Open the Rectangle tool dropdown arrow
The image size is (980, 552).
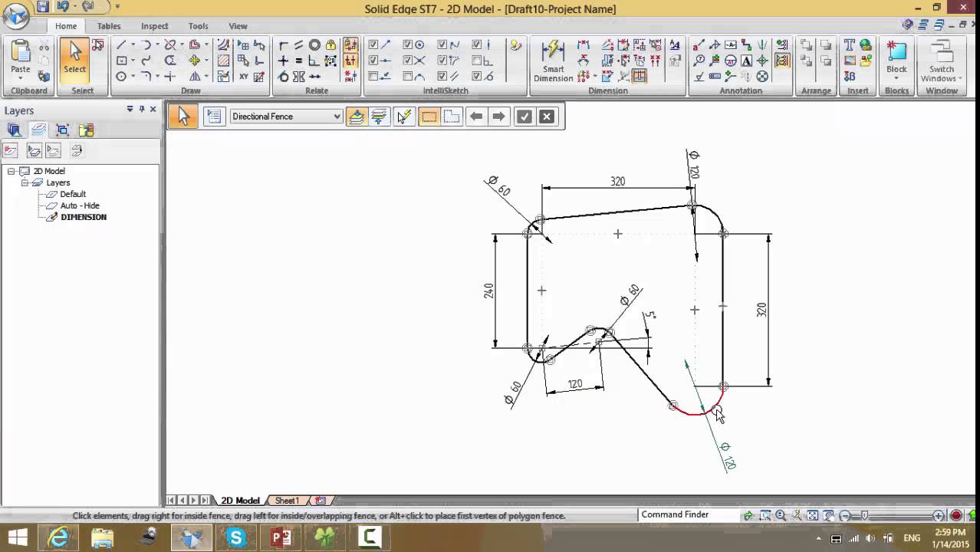(x=133, y=61)
